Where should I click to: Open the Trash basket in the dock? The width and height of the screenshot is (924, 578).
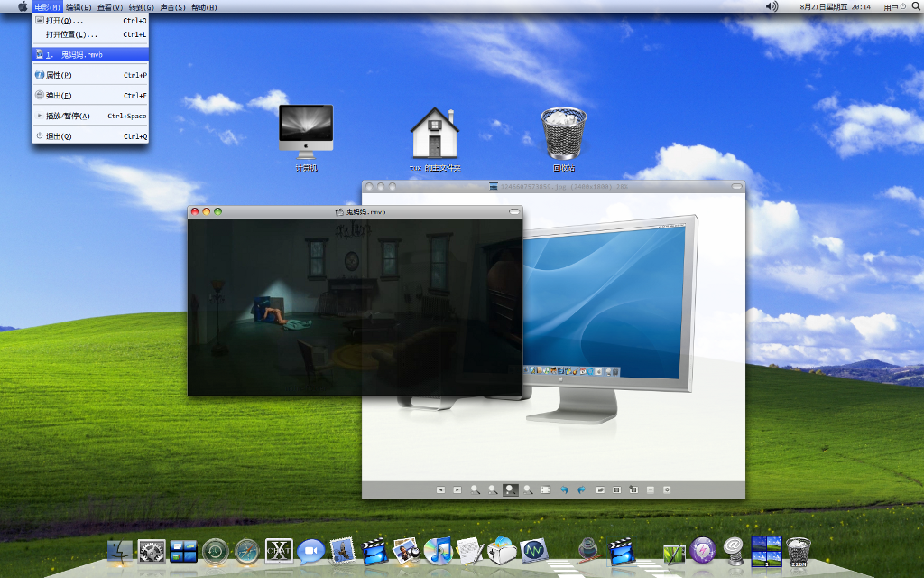[799, 552]
